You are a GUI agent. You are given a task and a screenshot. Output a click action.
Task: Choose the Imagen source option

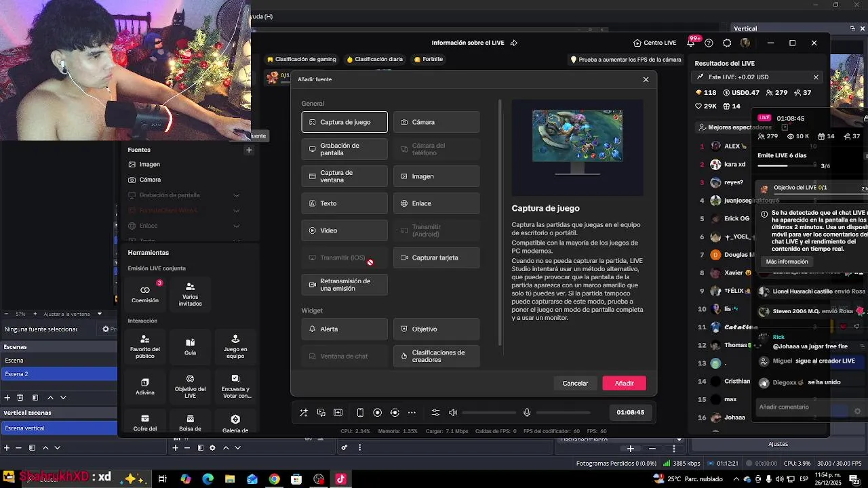coord(436,176)
